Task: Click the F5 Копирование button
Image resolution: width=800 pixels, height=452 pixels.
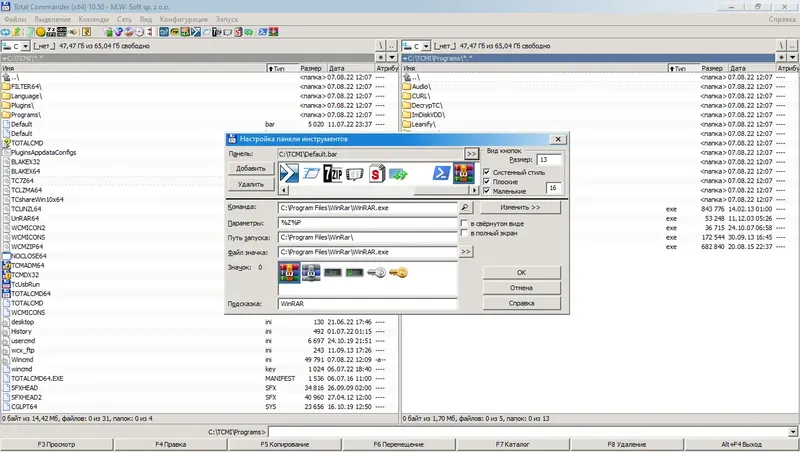Action: tap(285, 444)
